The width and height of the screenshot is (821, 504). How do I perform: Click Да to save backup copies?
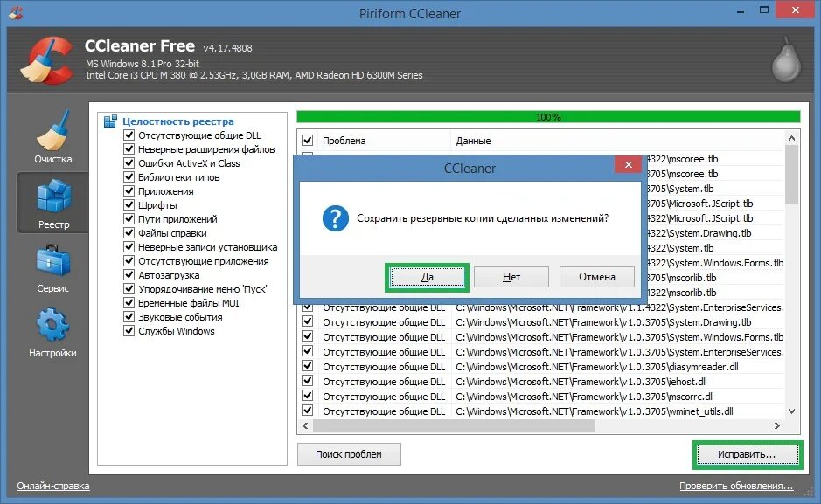coord(428,277)
